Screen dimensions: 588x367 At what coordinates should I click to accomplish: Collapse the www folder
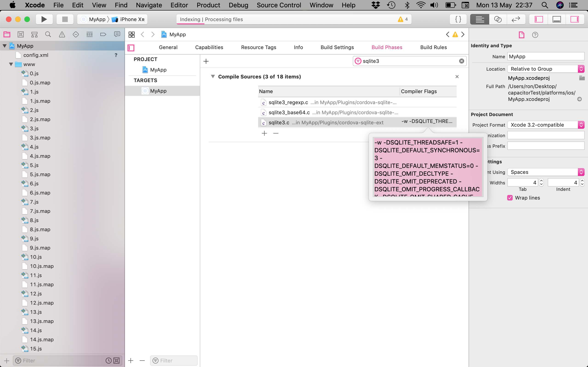click(x=11, y=64)
